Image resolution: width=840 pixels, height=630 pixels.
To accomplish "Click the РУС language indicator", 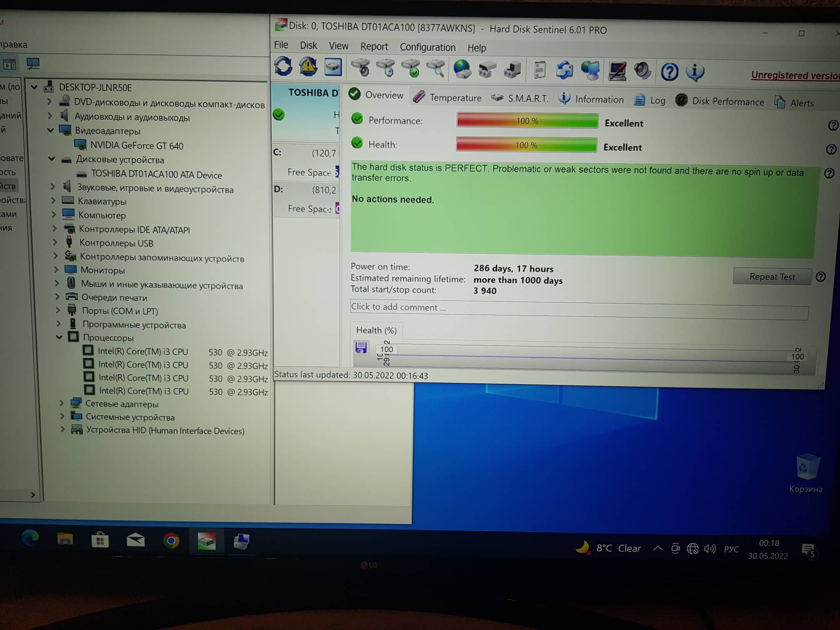I will coord(731,549).
